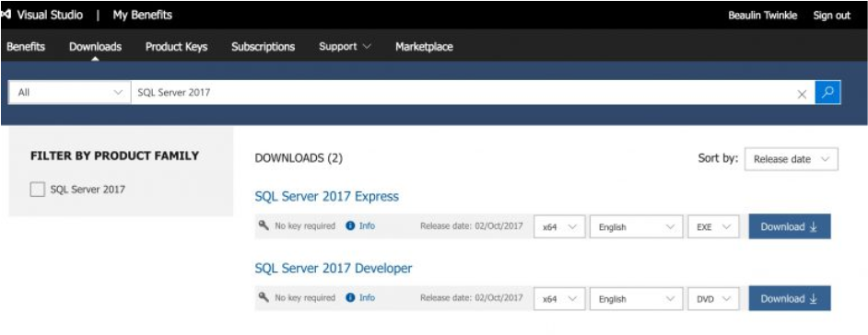The image size is (868, 335).
Task: Click Sign out link
Action: [831, 16]
